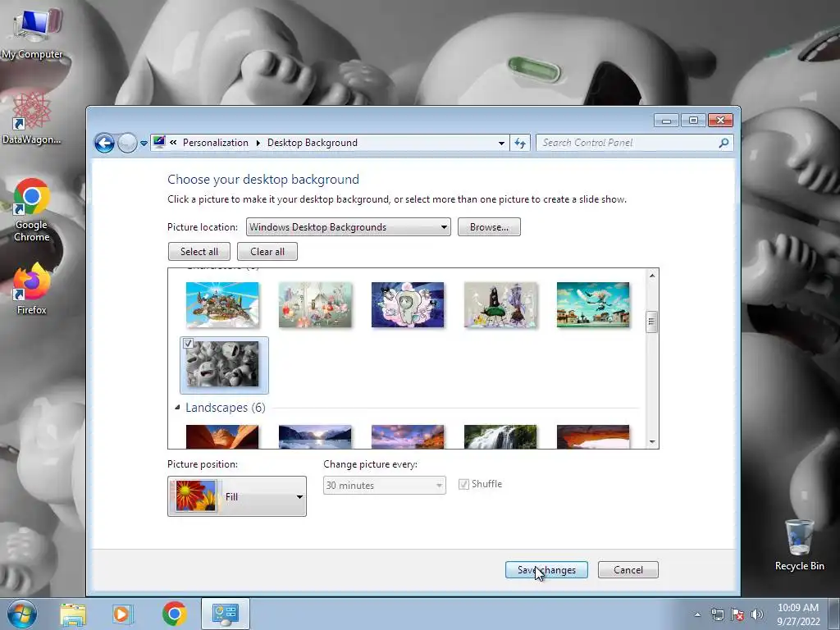Open the Change picture every dropdown
Viewport: 840px width, 630px height.
point(385,486)
